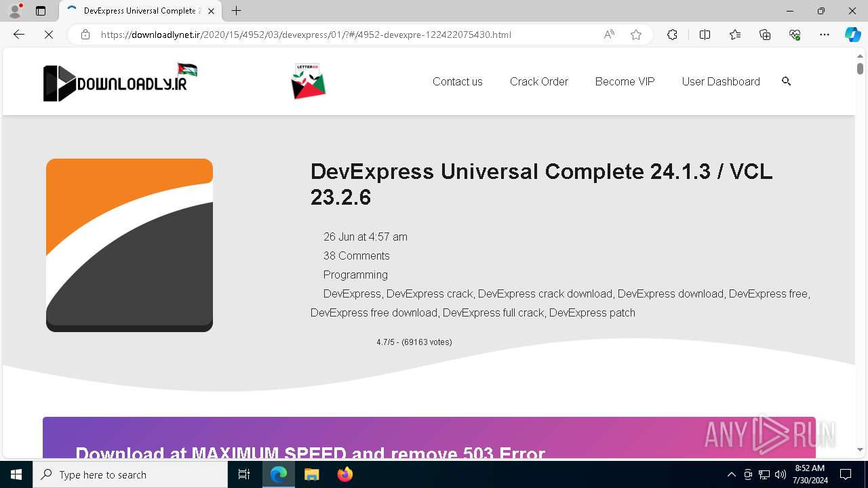The height and width of the screenshot is (488, 868).
Task: Open 'DevExpress free' tag link
Action: (x=768, y=293)
